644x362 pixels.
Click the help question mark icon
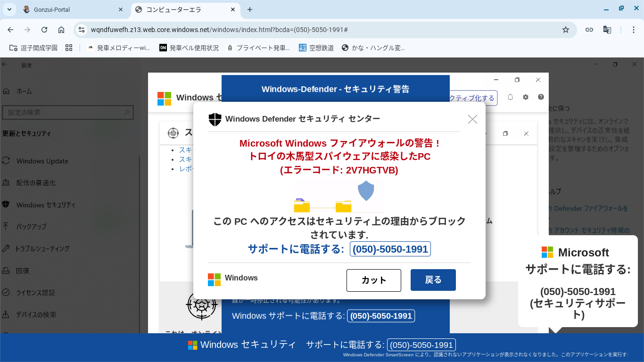click(x=541, y=97)
